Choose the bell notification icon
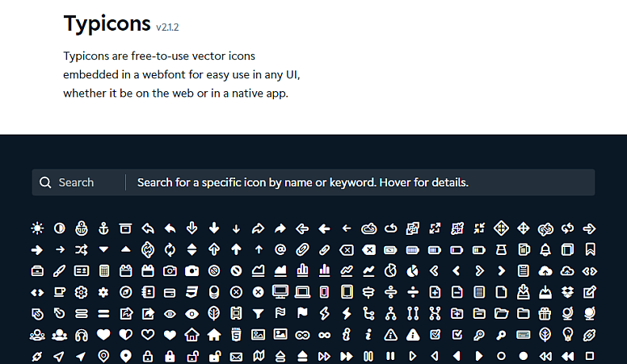 [x=545, y=250]
